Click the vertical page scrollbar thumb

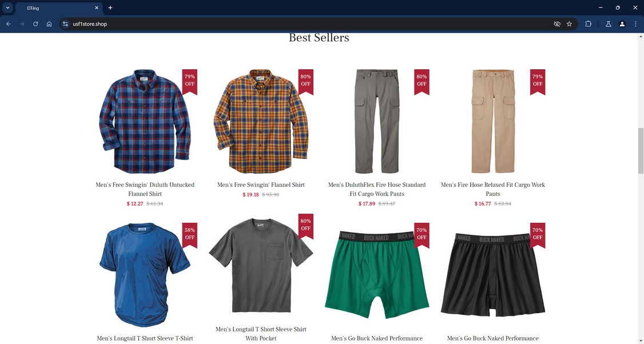click(x=641, y=151)
